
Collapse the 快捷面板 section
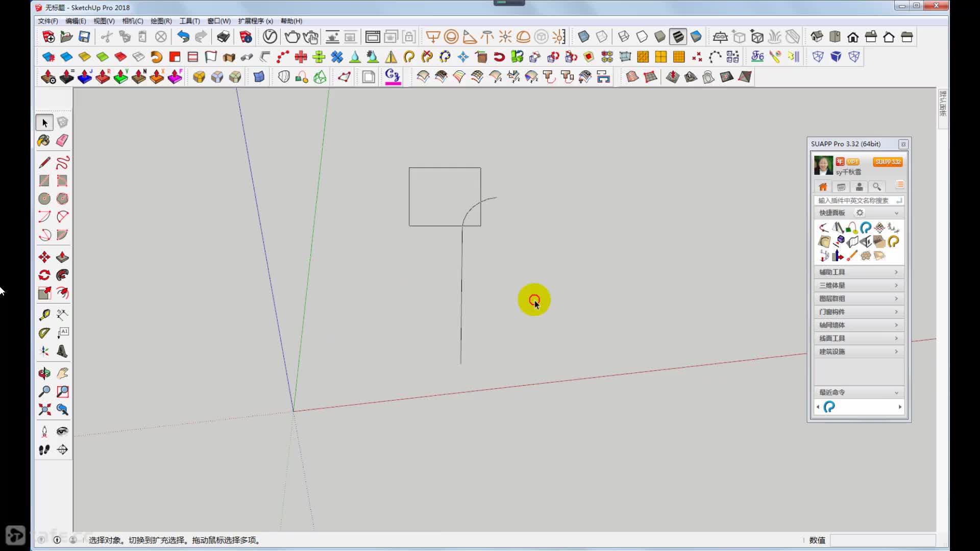click(896, 213)
